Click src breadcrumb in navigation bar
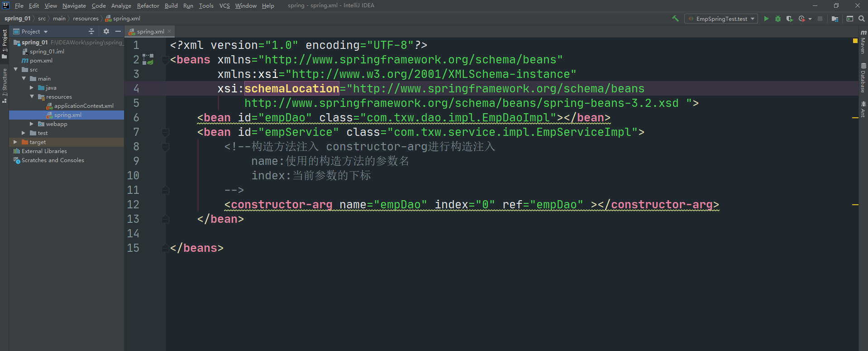The image size is (868, 351). [42, 19]
